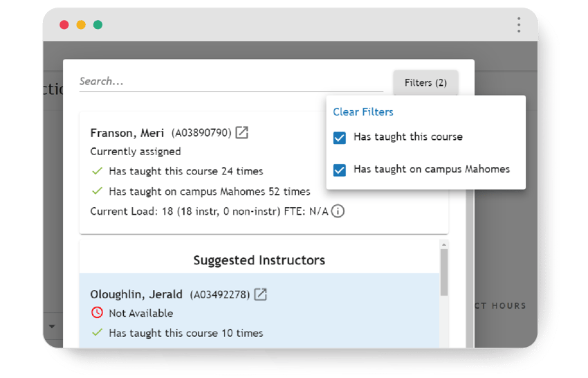Open Franson, Meri's profile external link icon
This screenshot has height=378, width=588.
point(241,132)
